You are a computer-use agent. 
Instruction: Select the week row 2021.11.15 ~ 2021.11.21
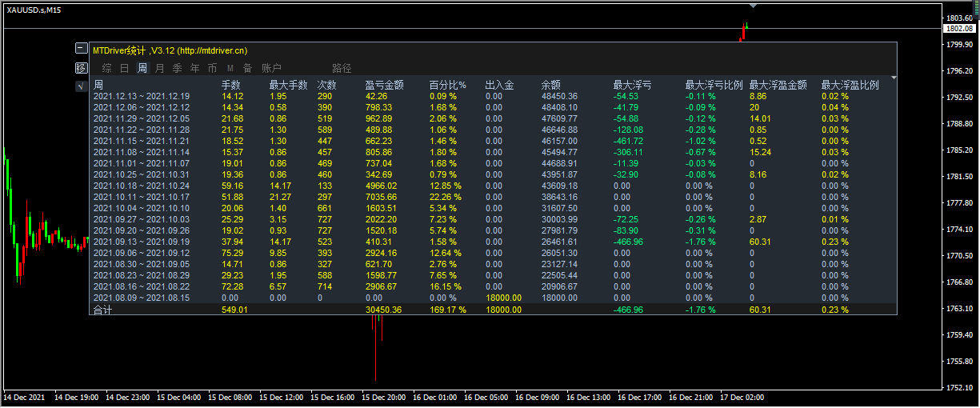[x=493, y=141]
